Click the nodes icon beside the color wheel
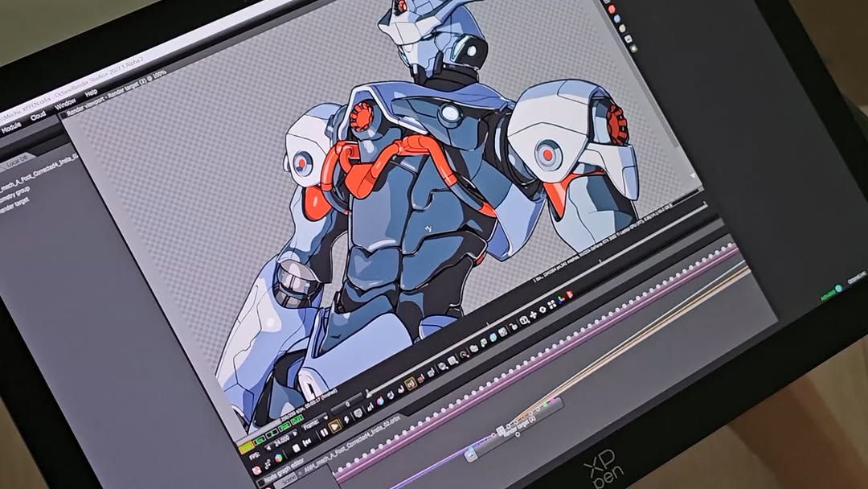The image size is (868, 489). [x=268, y=464]
